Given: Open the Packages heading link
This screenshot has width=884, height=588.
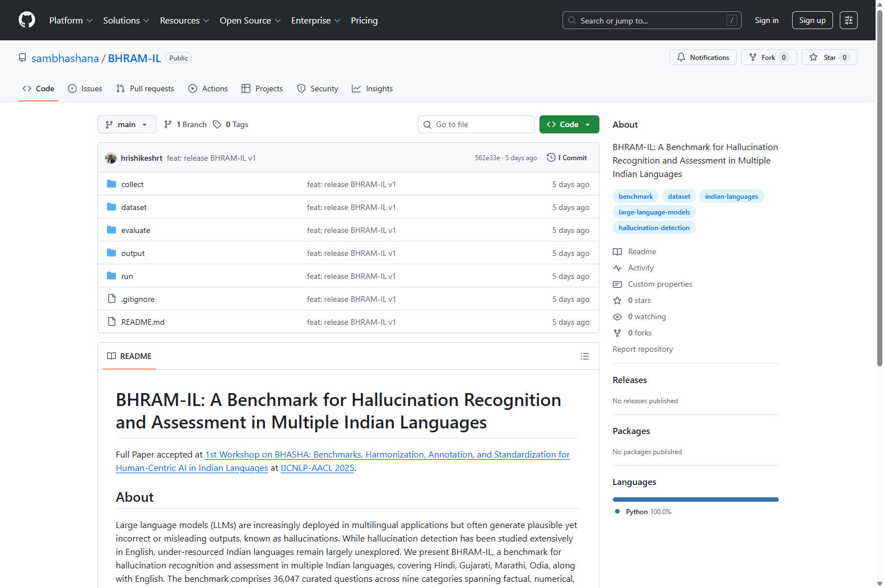Looking at the screenshot, I should pyautogui.click(x=631, y=431).
